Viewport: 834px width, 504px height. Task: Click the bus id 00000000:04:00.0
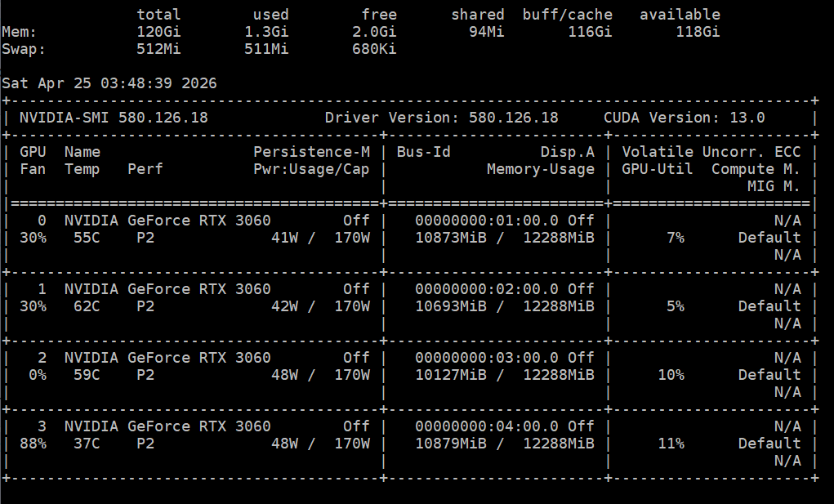point(487,426)
